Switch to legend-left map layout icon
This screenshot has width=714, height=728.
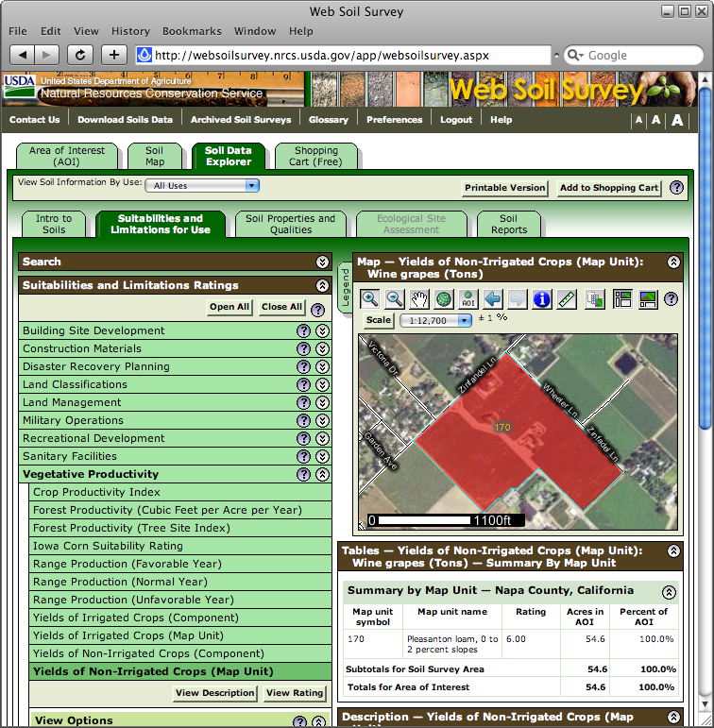[x=622, y=299]
